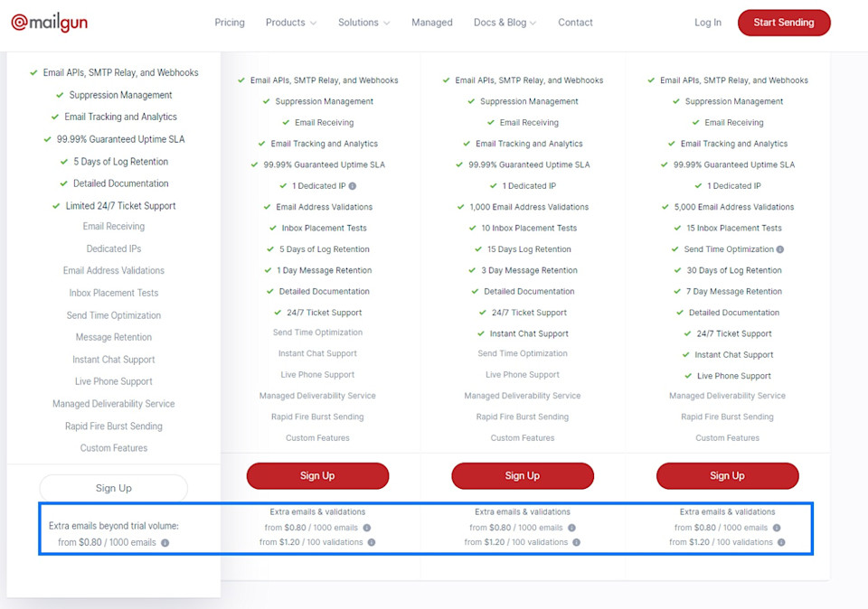The width and height of the screenshot is (868, 609).
Task: Click the white Sign Up button in trial column
Action: [x=114, y=489]
